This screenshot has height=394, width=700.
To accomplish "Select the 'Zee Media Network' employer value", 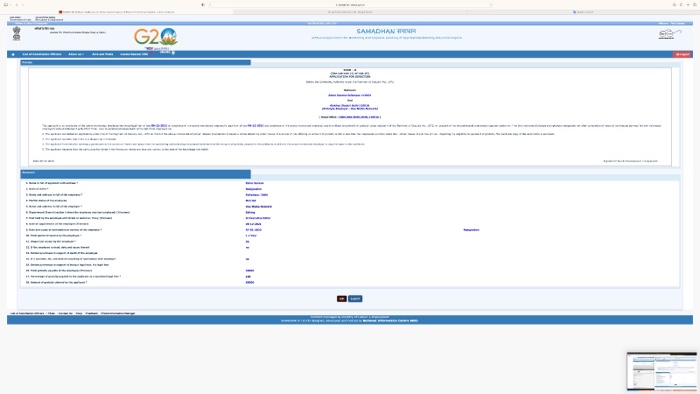I will pos(258,207).
